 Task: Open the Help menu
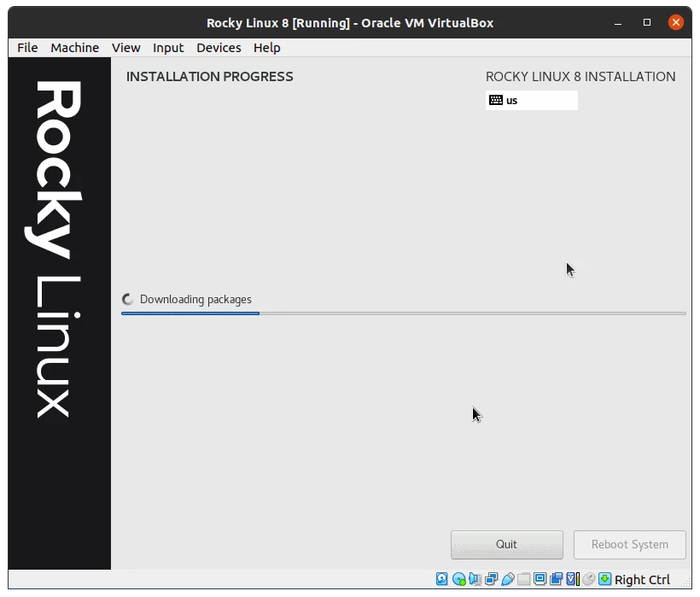click(x=266, y=48)
